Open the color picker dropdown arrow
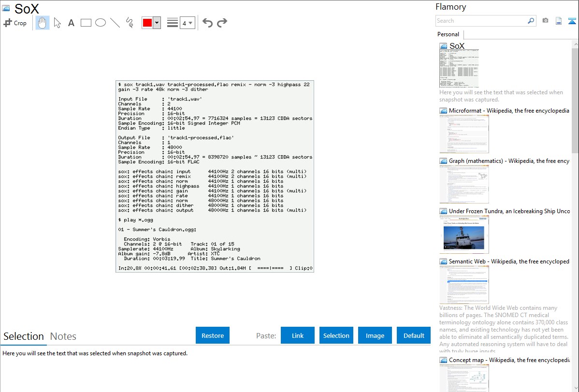Viewport: 579px width, 392px height. 157,23
